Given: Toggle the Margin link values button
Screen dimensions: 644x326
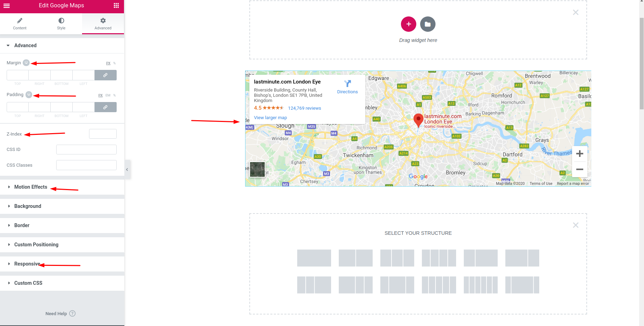Looking at the screenshot, I should 105,75.
